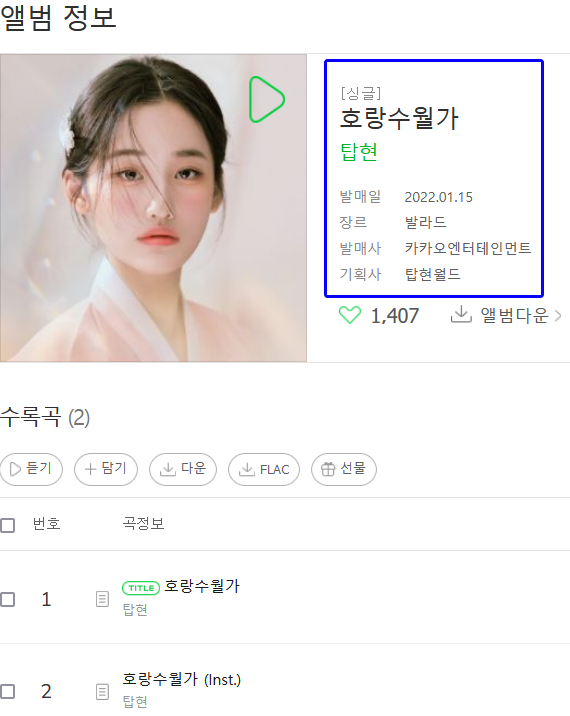Check the box for track 1
Screen dimensions: 570x716
[7, 599]
